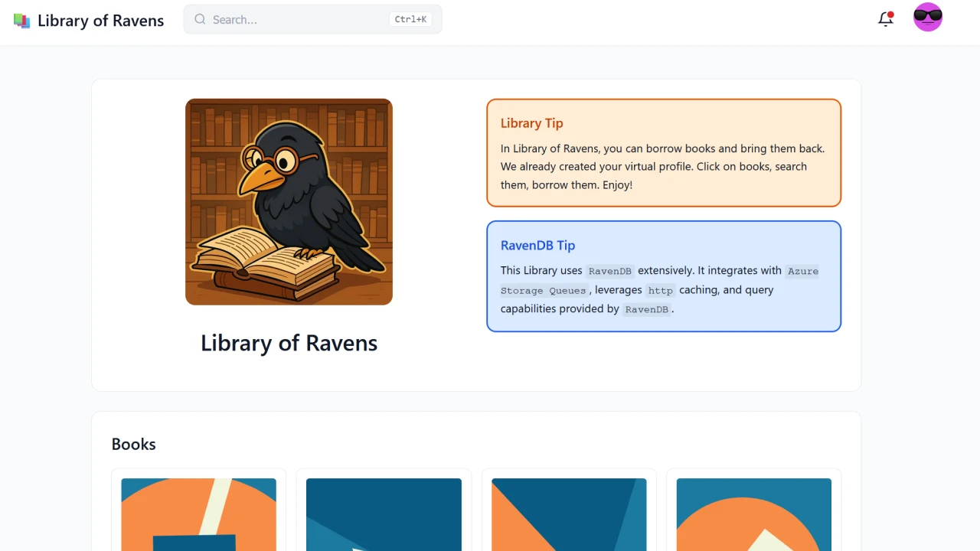980x551 pixels.
Task: Click the Storage Queues code tag
Action: tap(544, 291)
